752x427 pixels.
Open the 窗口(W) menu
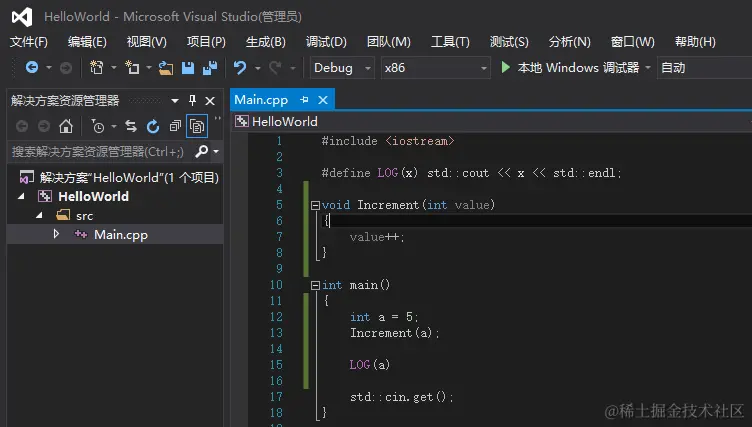coord(633,42)
